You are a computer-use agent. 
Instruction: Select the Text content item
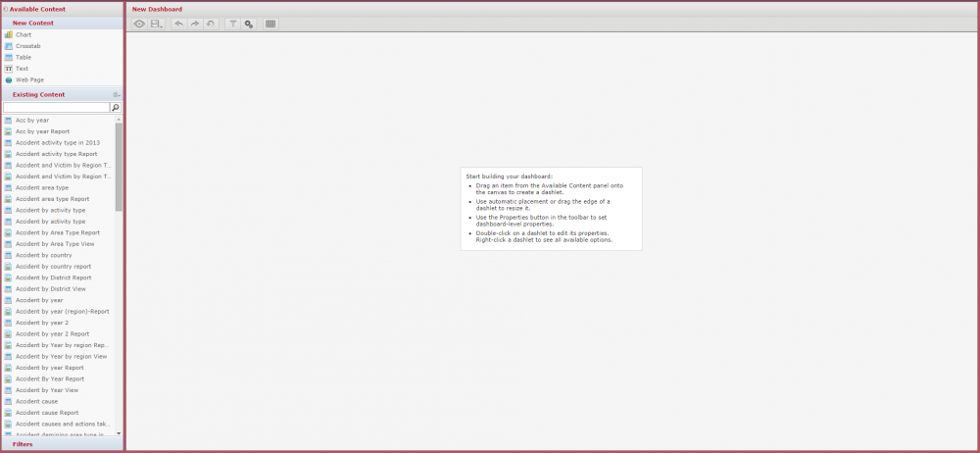(22, 69)
